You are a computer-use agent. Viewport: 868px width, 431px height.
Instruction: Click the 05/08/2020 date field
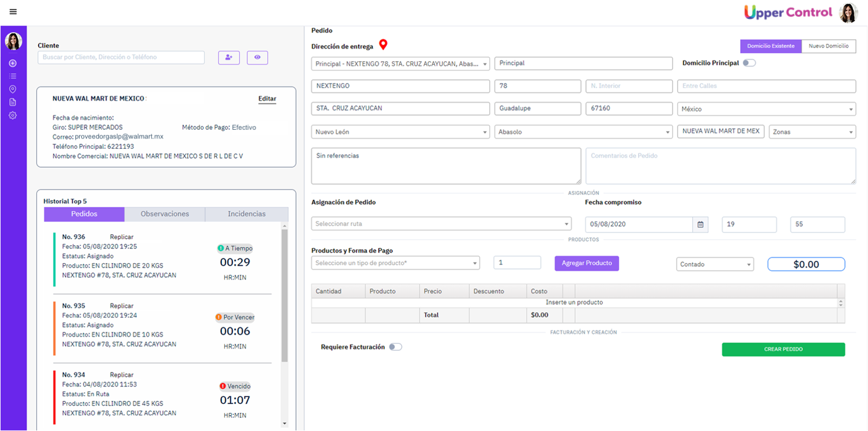coord(639,224)
